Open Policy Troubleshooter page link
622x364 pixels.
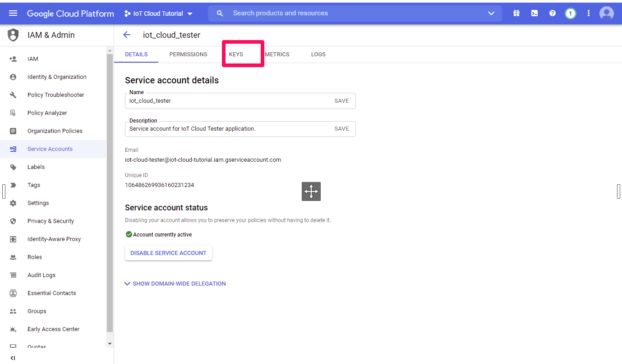click(x=56, y=95)
